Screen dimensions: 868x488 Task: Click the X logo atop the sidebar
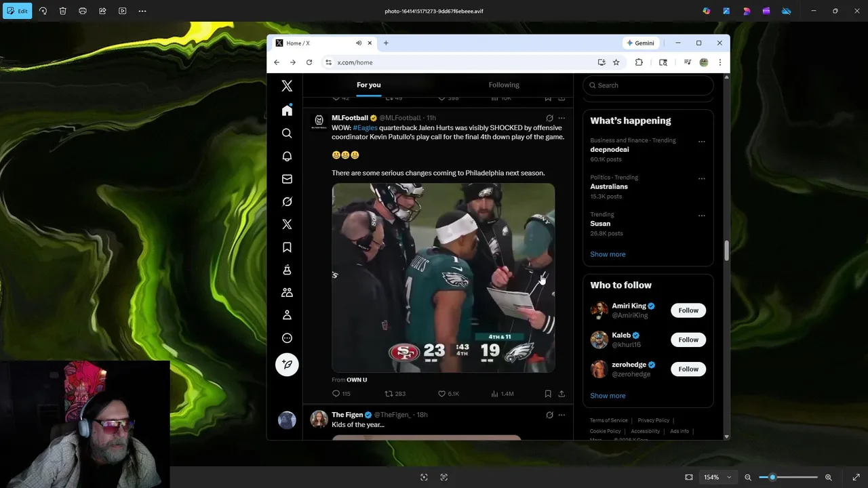pyautogui.click(x=287, y=86)
